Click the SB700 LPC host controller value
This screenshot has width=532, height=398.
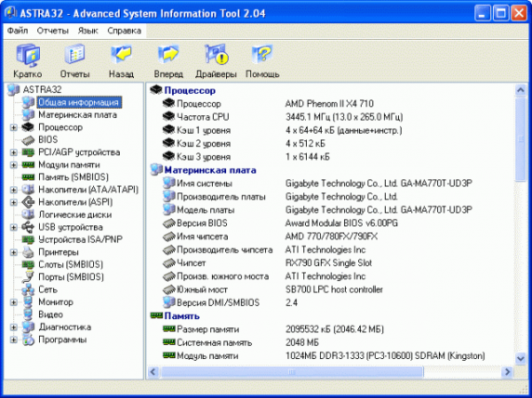(x=334, y=290)
